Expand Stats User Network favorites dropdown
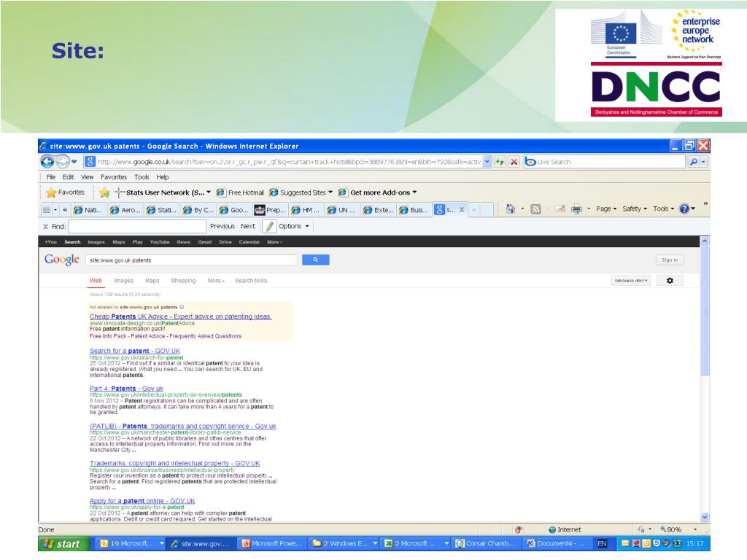The height and width of the screenshot is (560, 747). [x=209, y=192]
